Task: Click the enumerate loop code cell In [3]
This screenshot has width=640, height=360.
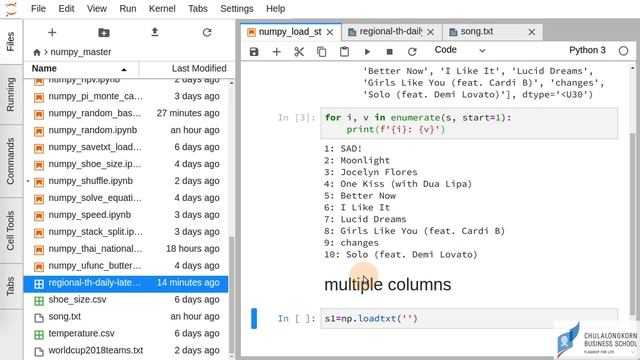Action: pos(469,124)
